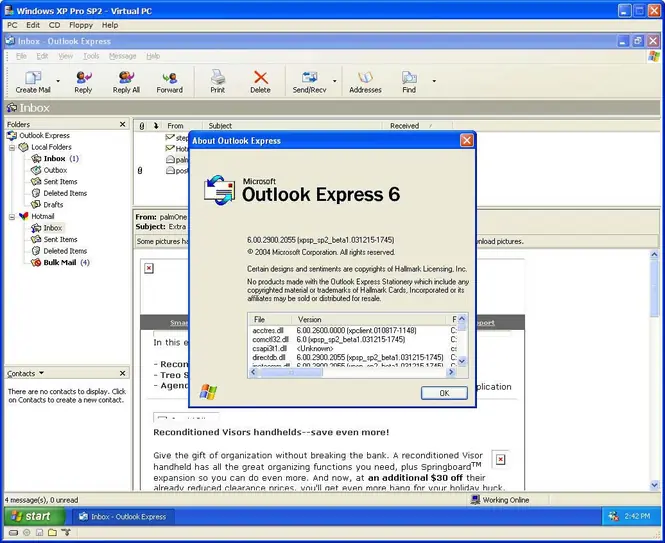This screenshot has height=543, width=665.
Task: Click the Reply All toolbar icon
Action: click(x=126, y=81)
